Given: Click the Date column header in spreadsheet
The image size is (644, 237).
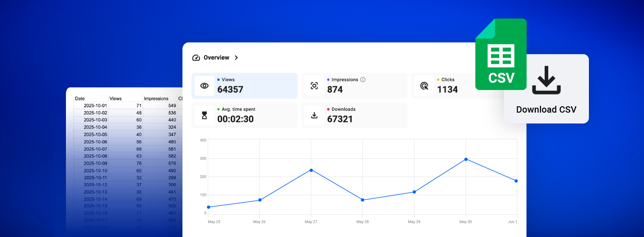Looking at the screenshot, I should pyautogui.click(x=80, y=99).
